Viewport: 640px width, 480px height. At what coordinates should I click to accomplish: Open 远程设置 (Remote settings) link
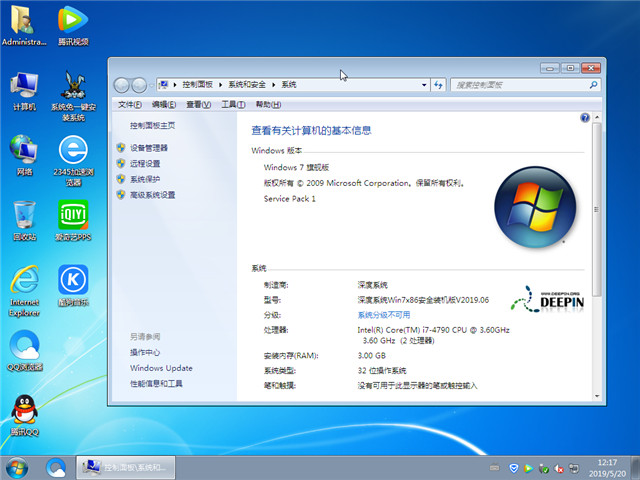pyautogui.click(x=145, y=164)
